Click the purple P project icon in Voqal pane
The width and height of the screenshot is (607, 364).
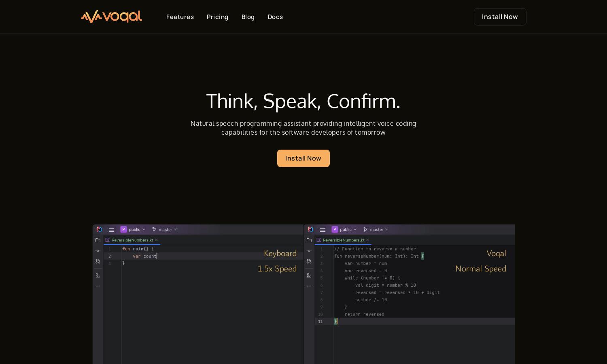[x=335, y=229]
